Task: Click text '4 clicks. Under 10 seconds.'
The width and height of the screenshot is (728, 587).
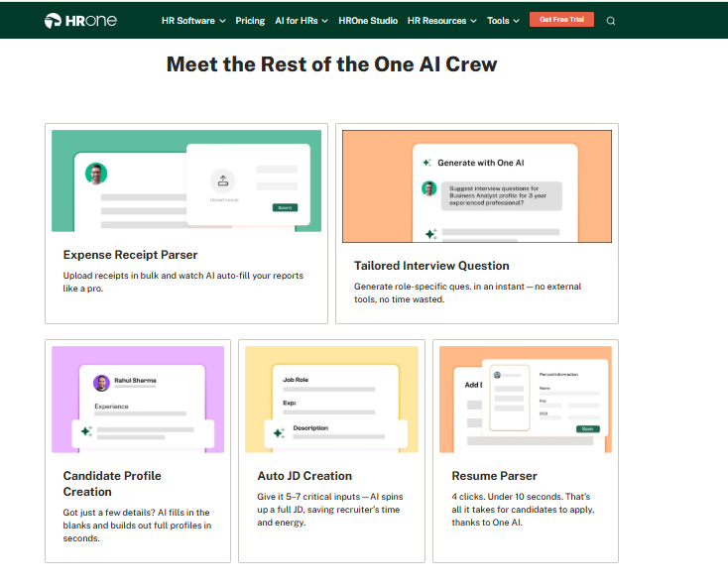Action: tap(508, 497)
